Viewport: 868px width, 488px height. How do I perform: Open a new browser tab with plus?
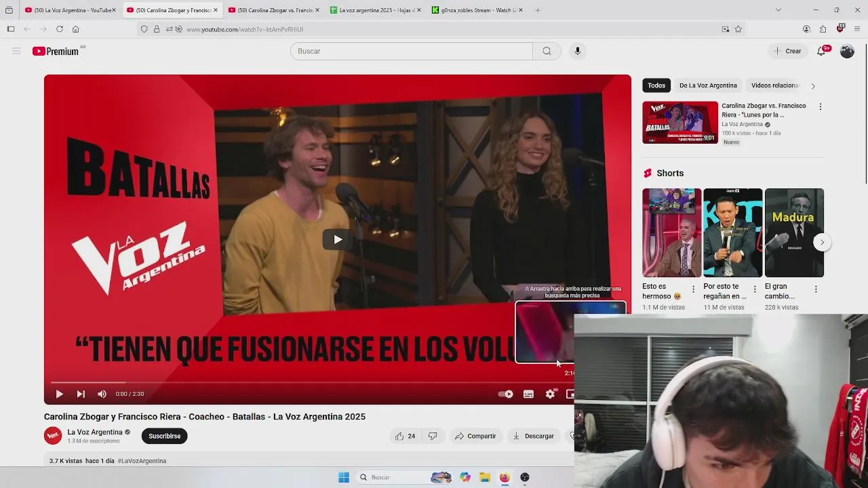(538, 10)
